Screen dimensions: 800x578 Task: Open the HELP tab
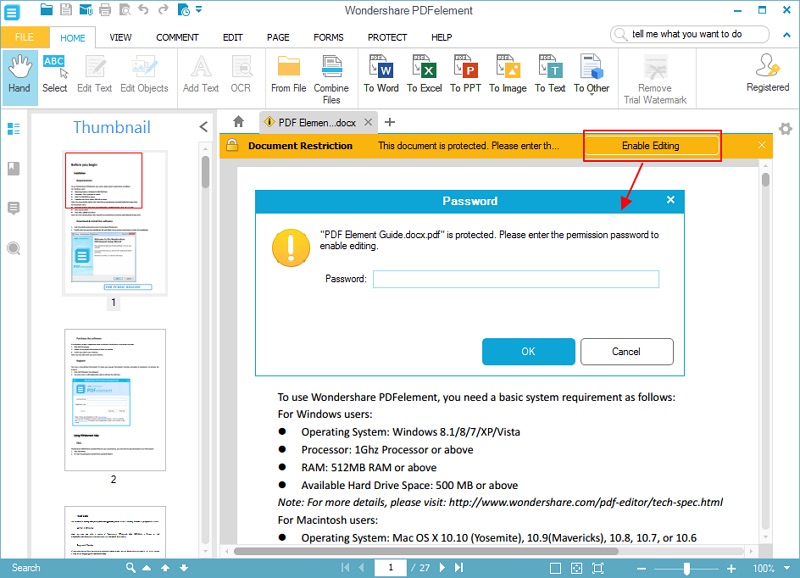point(441,37)
